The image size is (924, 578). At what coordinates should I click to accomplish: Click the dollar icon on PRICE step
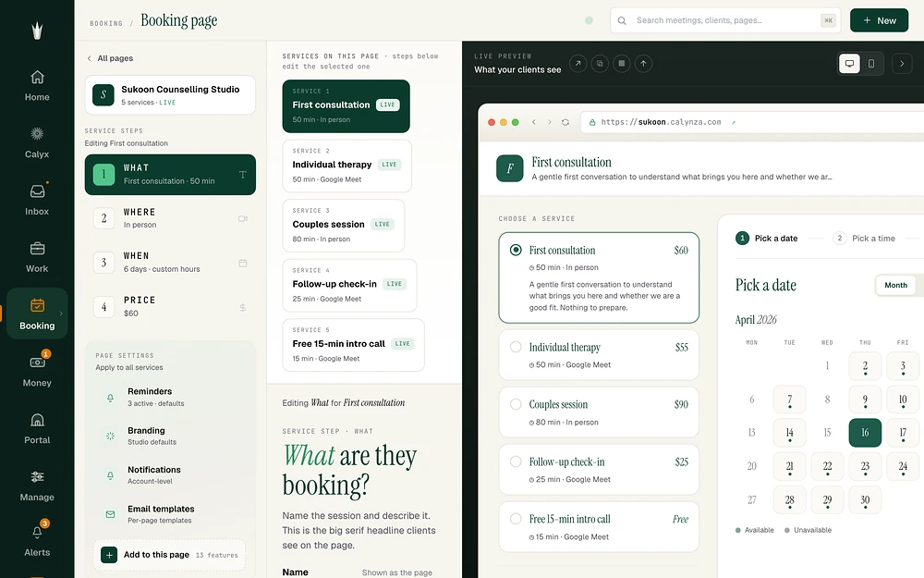(242, 307)
